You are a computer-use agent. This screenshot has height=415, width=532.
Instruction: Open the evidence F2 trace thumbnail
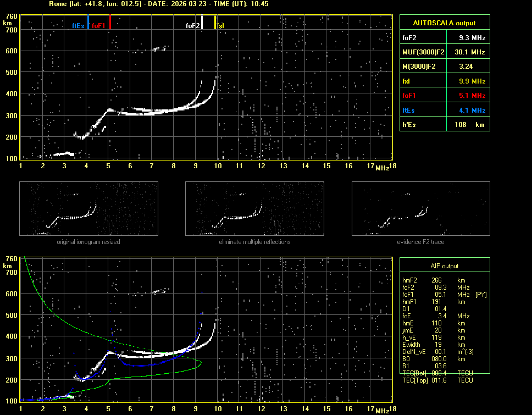tap(420, 209)
